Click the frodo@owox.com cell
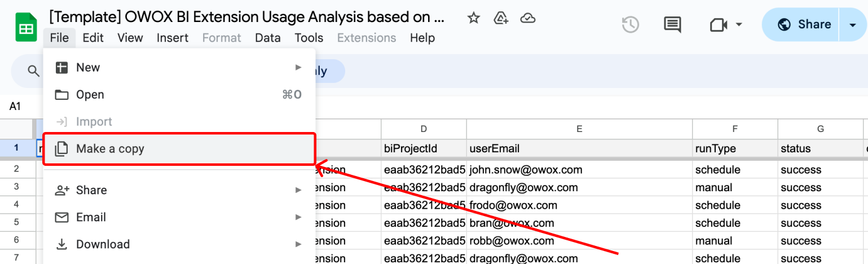This screenshot has width=868, height=264. 579,205
